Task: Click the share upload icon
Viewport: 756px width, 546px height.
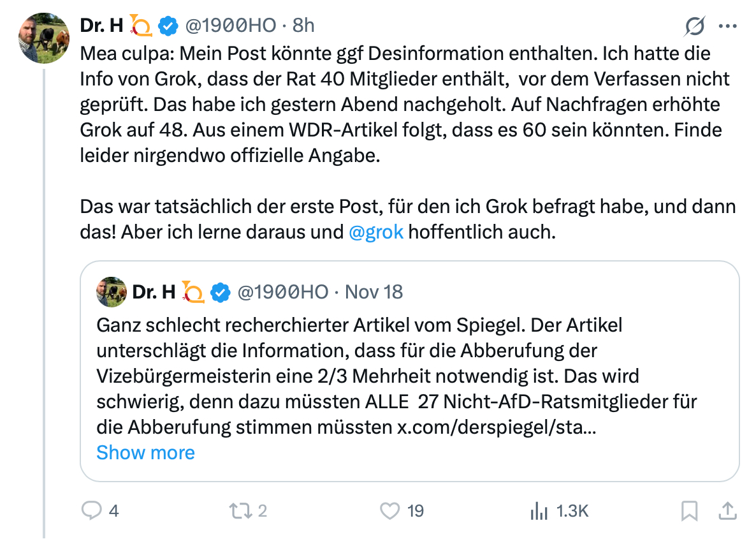Action: pyautogui.click(x=727, y=510)
